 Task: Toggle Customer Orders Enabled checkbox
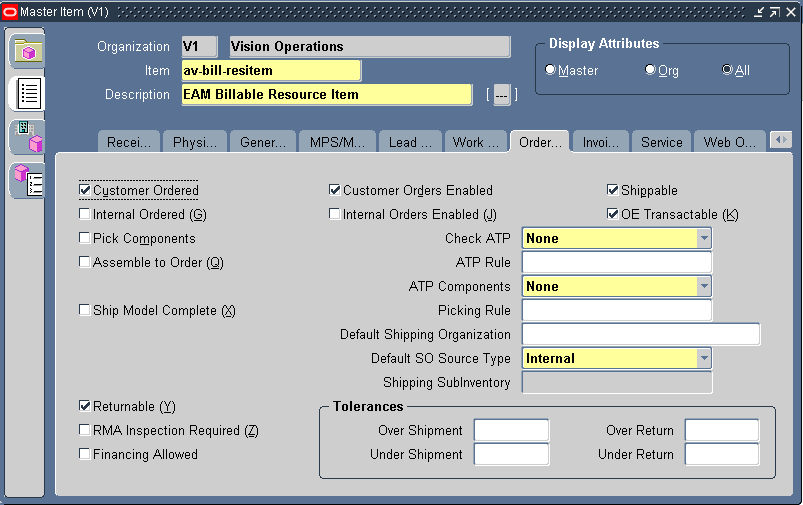click(x=334, y=190)
